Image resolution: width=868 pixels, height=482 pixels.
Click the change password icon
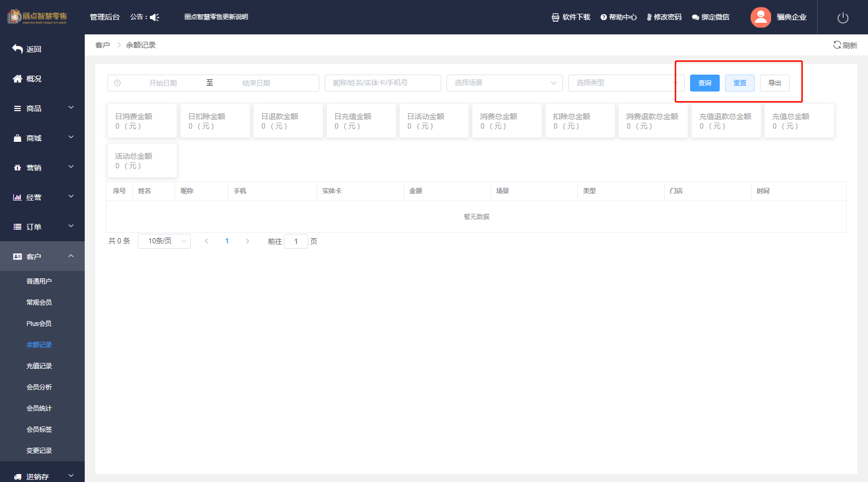pyautogui.click(x=649, y=17)
